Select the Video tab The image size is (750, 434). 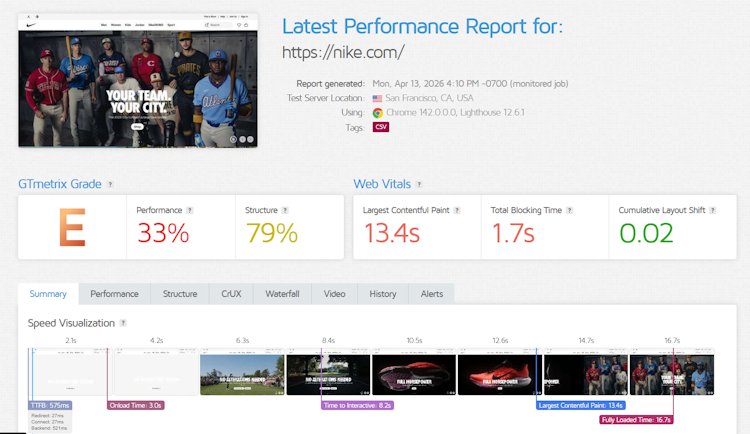334,294
